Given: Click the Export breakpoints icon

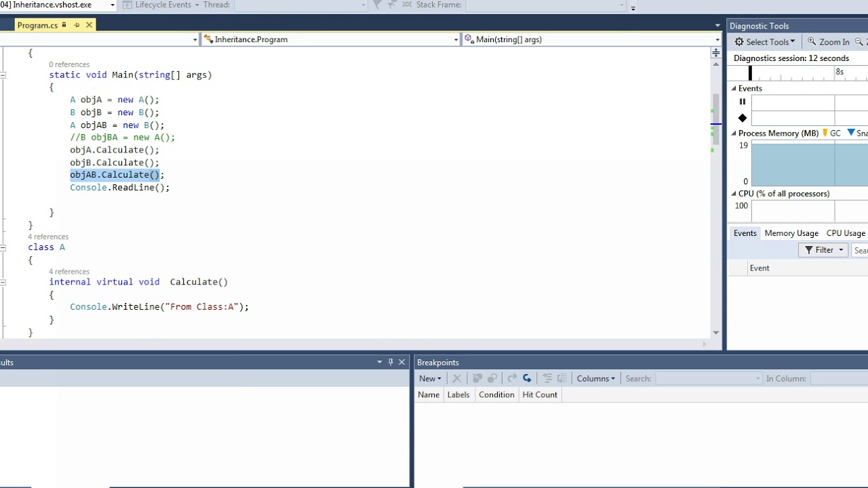Looking at the screenshot, I should pyautogui.click(x=512, y=379).
